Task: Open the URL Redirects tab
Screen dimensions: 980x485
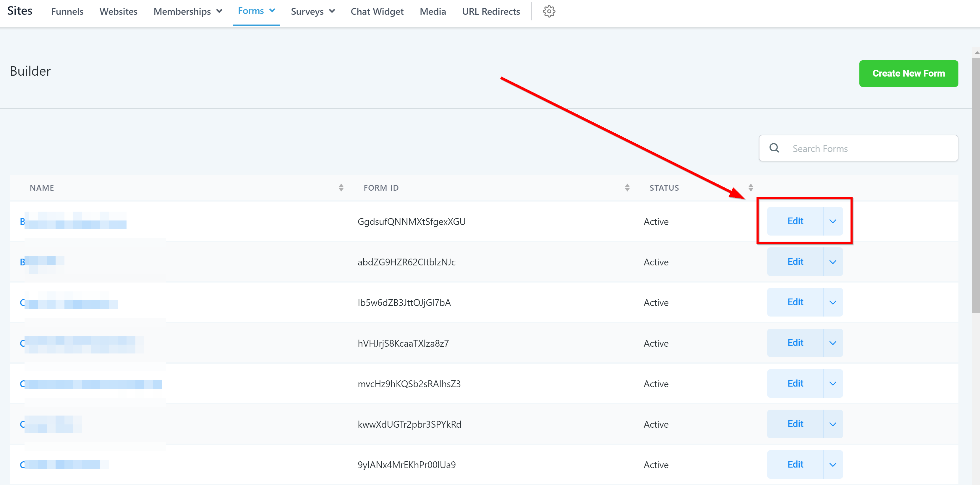Action: click(x=491, y=12)
